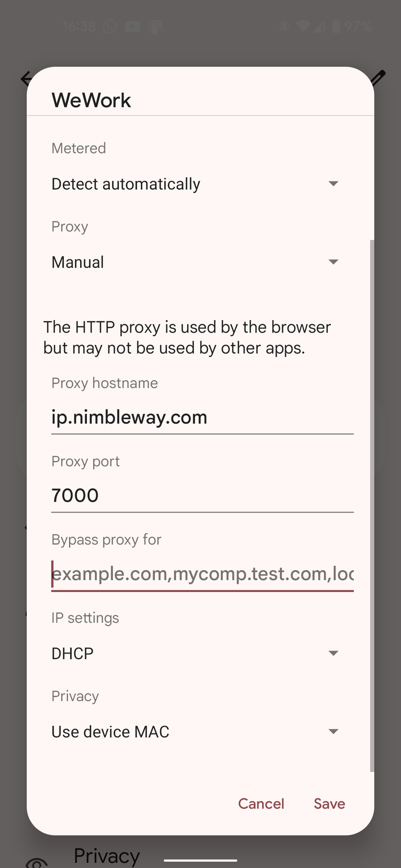Expand the Use device MAC dropdown arrow

click(333, 731)
